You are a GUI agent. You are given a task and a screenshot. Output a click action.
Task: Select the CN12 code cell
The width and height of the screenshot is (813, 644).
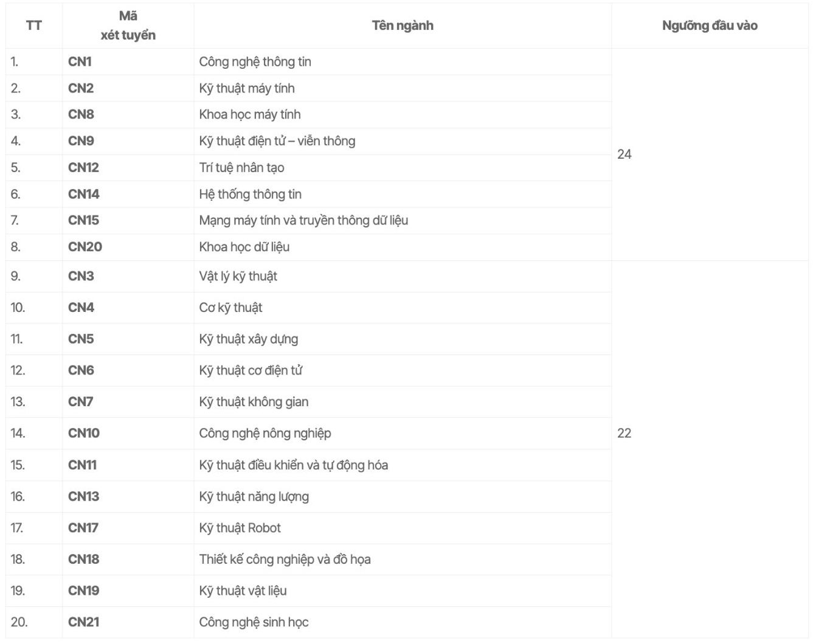click(x=83, y=167)
